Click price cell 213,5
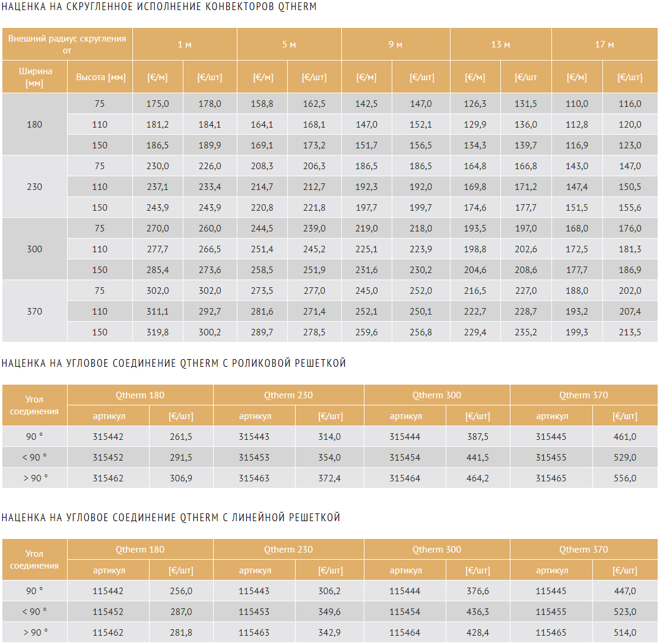Screen dimensions: 660x644 coord(630,332)
